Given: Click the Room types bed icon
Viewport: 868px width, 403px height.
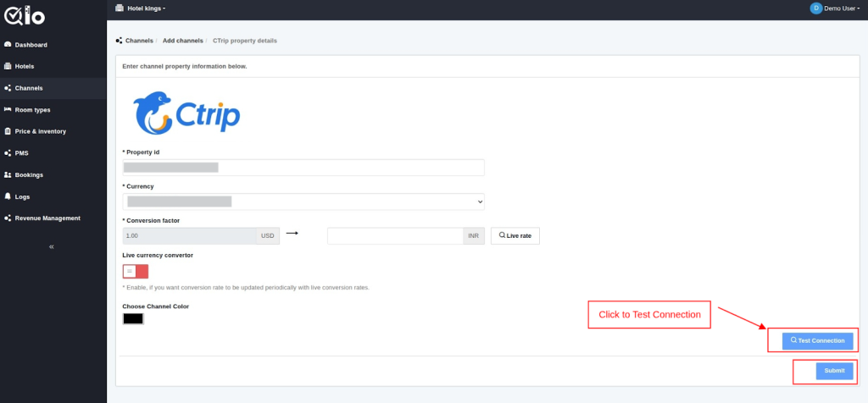Looking at the screenshot, I should point(8,110).
